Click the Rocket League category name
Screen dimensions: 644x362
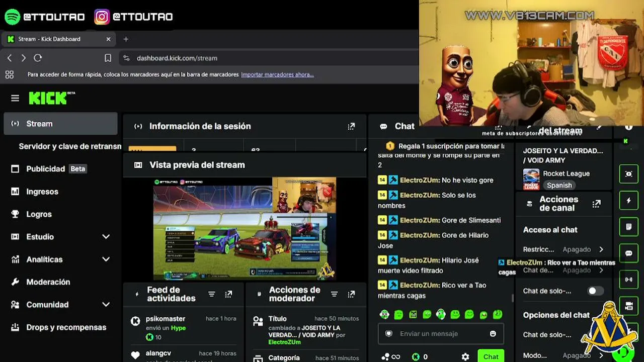[x=566, y=173]
